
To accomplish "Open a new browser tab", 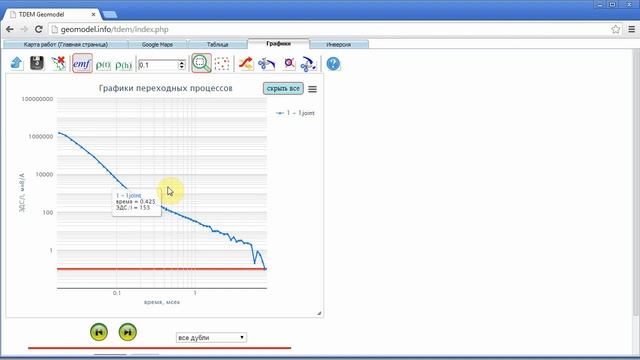I will coord(109,15).
